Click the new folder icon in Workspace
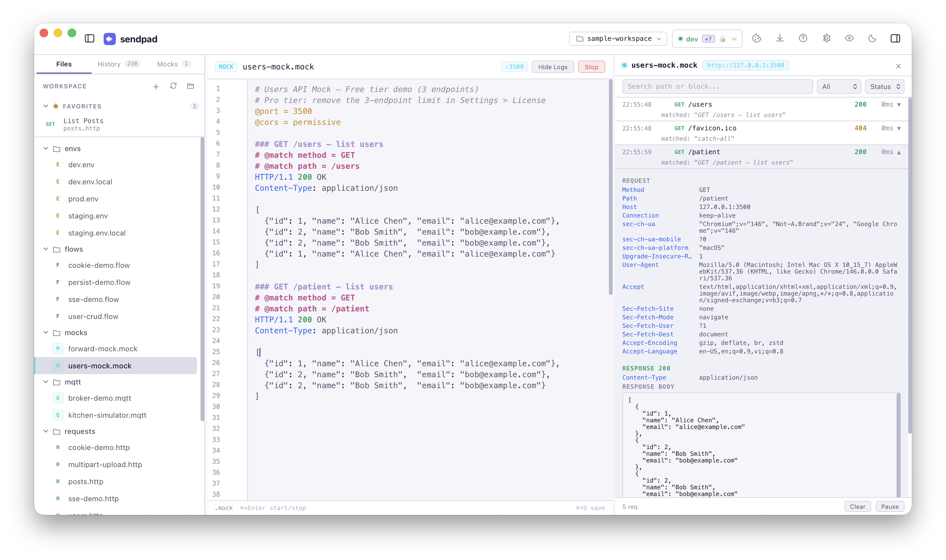946x560 pixels. click(x=190, y=86)
